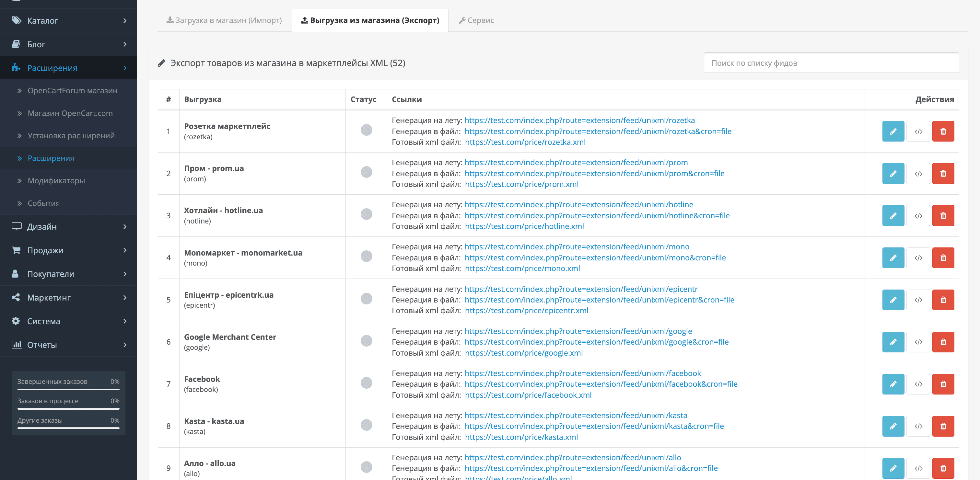Delete the Алло - allo.ua feed
Image resolution: width=980 pixels, height=480 pixels.
(x=943, y=468)
